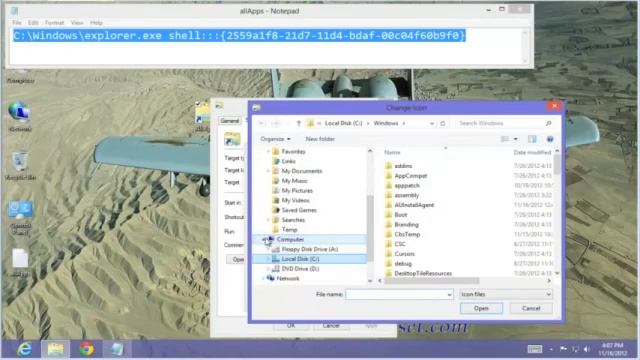Screen dimensions: 640x360
Task: Click the network tray icon
Action: tap(575, 349)
